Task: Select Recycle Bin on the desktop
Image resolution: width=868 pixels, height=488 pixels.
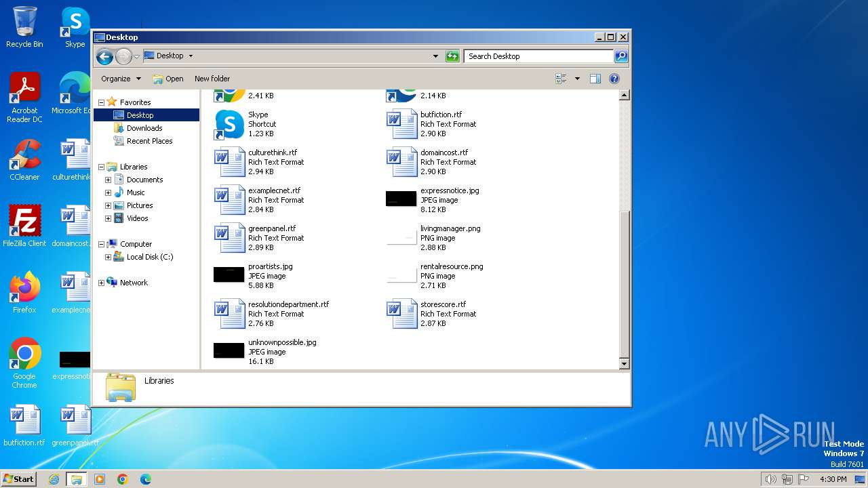Action: [24, 27]
